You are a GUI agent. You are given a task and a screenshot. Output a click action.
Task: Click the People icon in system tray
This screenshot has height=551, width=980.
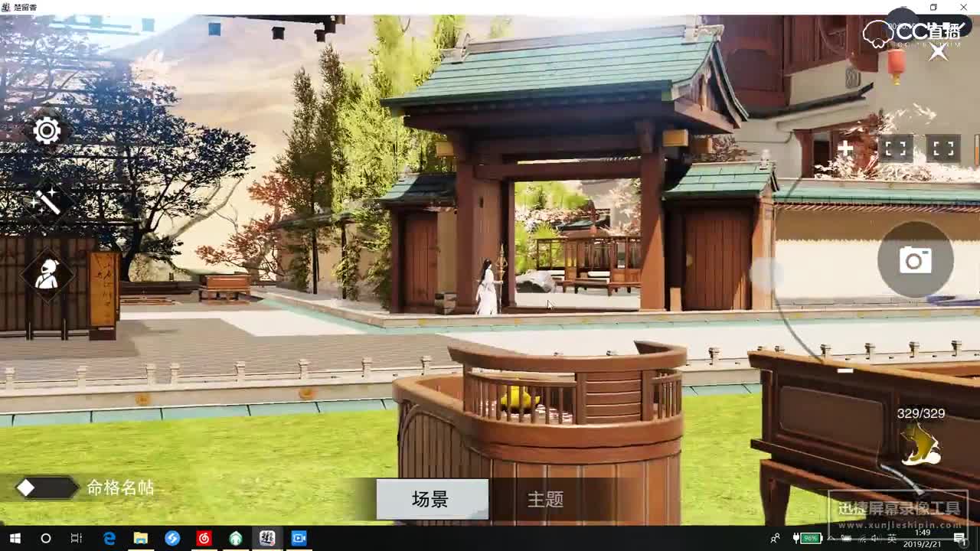776,539
